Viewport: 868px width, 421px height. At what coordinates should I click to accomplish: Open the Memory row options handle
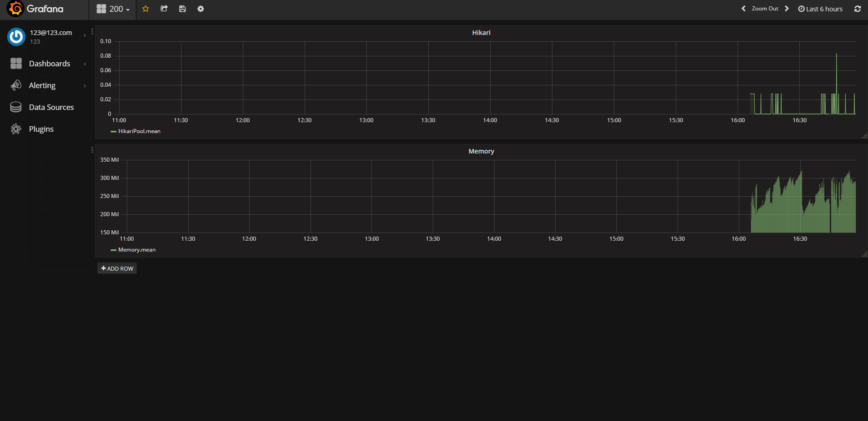click(x=92, y=150)
